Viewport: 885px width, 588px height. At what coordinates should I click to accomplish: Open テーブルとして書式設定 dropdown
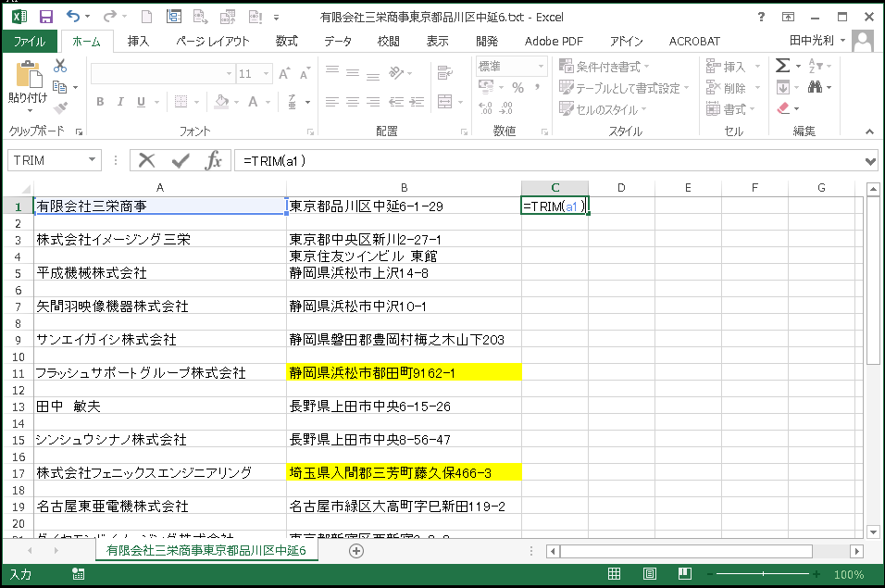(x=624, y=87)
